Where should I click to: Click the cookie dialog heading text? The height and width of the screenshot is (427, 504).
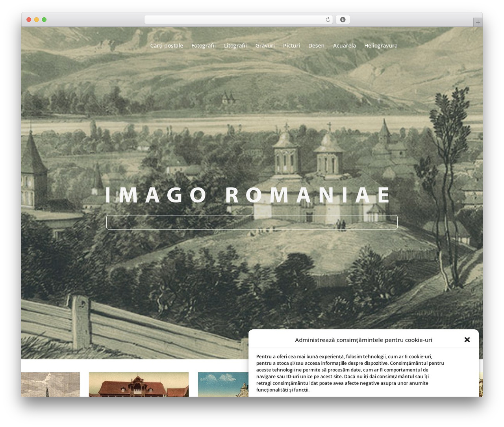point(363,340)
